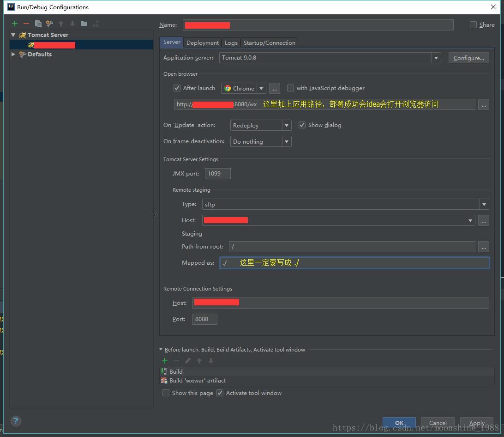504x437 pixels.
Task: Move before-launch task down
Action: (x=211, y=361)
